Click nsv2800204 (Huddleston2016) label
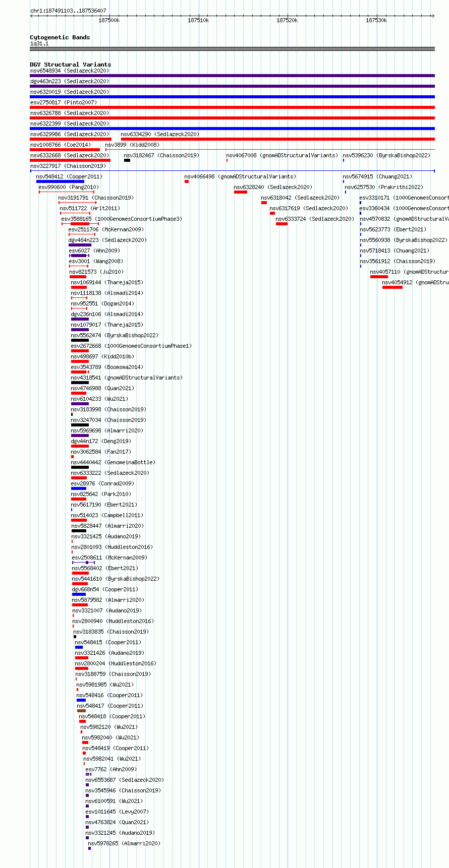Image resolution: width=449 pixels, height=868 pixels. [x=116, y=663]
